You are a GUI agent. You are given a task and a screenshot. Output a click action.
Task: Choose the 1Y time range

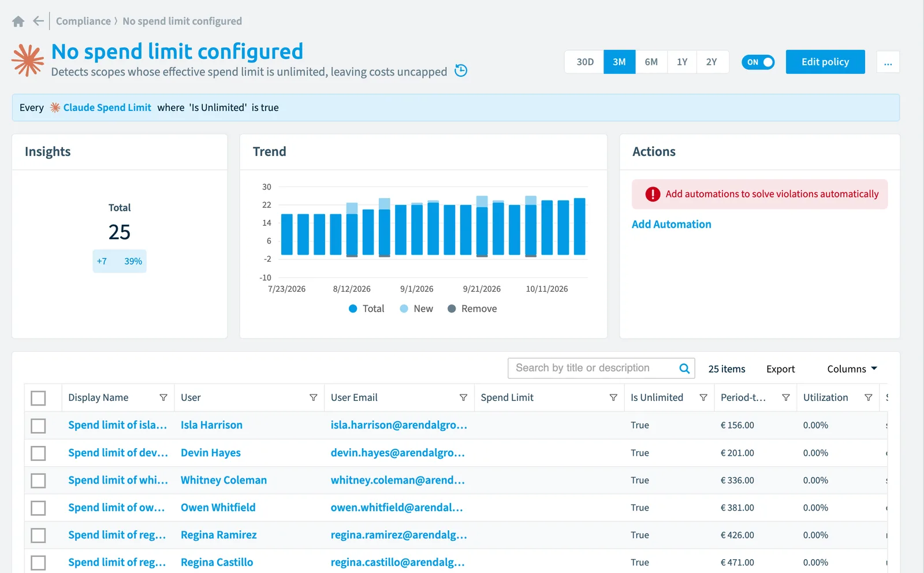[682, 62]
